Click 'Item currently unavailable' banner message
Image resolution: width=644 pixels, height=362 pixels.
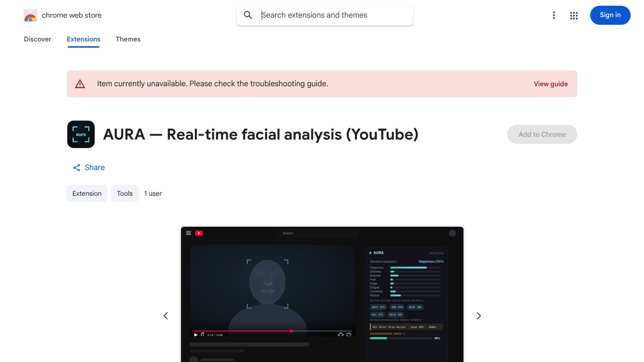click(212, 84)
